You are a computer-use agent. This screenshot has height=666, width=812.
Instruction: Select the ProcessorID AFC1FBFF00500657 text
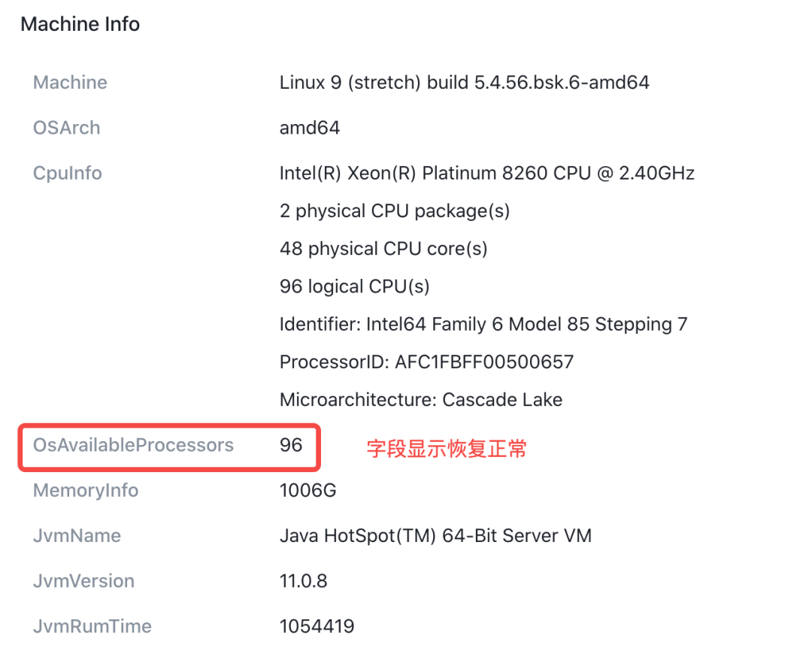[426, 362]
